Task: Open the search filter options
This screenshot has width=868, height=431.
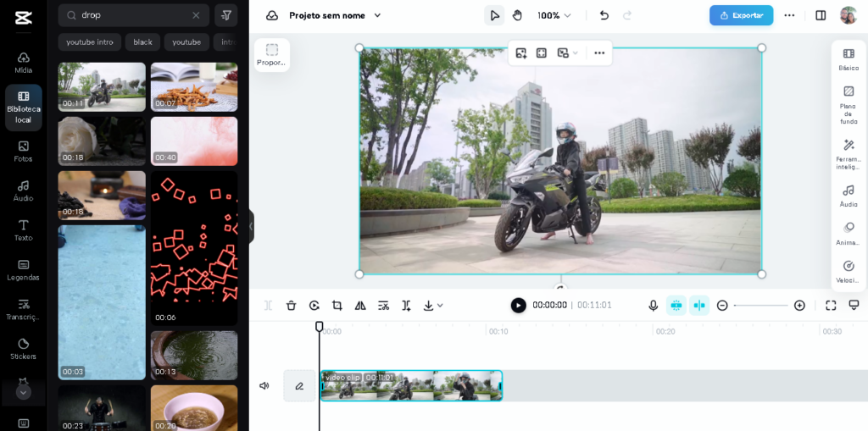Action: [x=225, y=15]
